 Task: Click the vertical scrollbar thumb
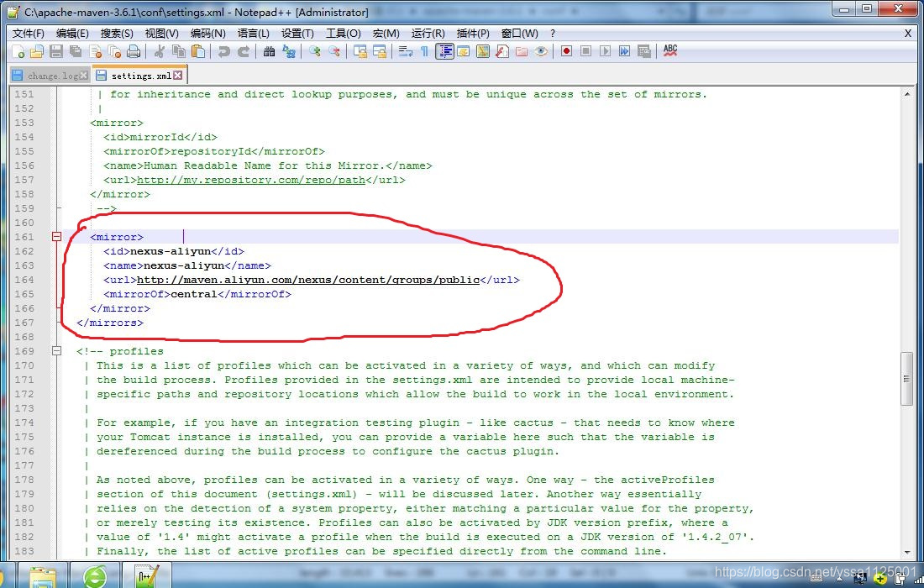907,378
